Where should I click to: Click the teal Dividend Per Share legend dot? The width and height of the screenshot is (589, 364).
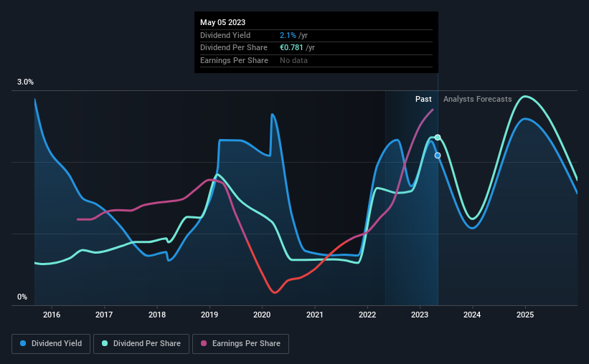click(105, 343)
